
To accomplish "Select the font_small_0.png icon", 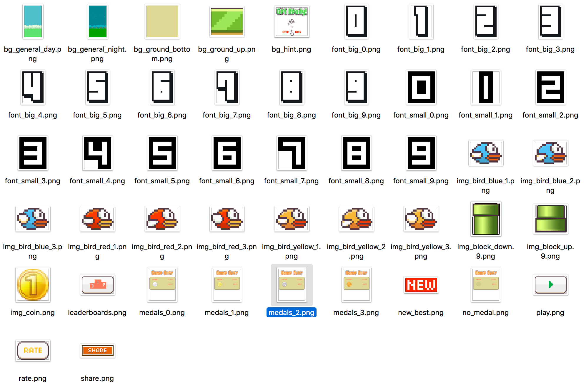I will click(421, 87).
